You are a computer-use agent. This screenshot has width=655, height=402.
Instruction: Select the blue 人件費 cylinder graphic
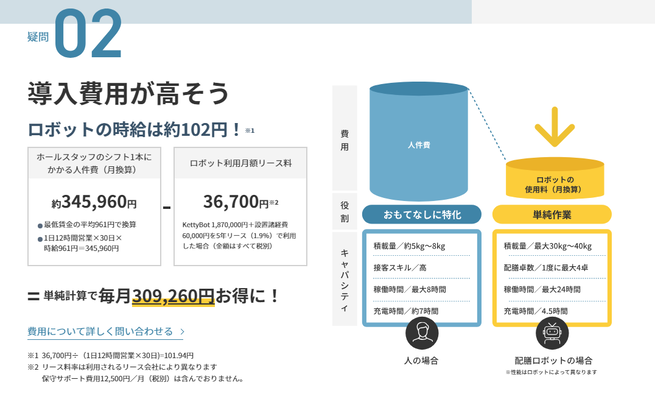click(419, 141)
